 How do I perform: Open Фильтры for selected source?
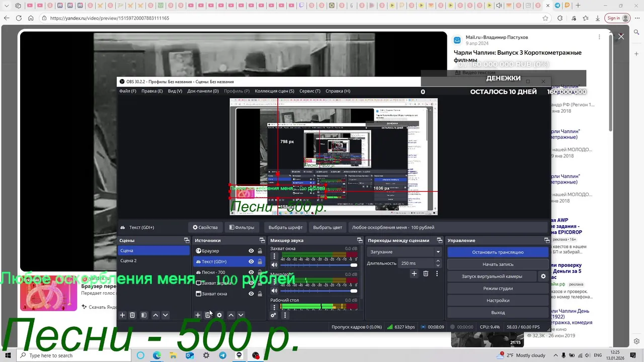[242, 227]
